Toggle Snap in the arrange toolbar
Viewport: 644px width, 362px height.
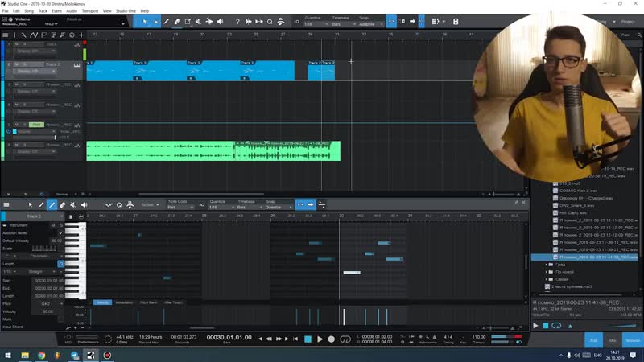(391, 22)
